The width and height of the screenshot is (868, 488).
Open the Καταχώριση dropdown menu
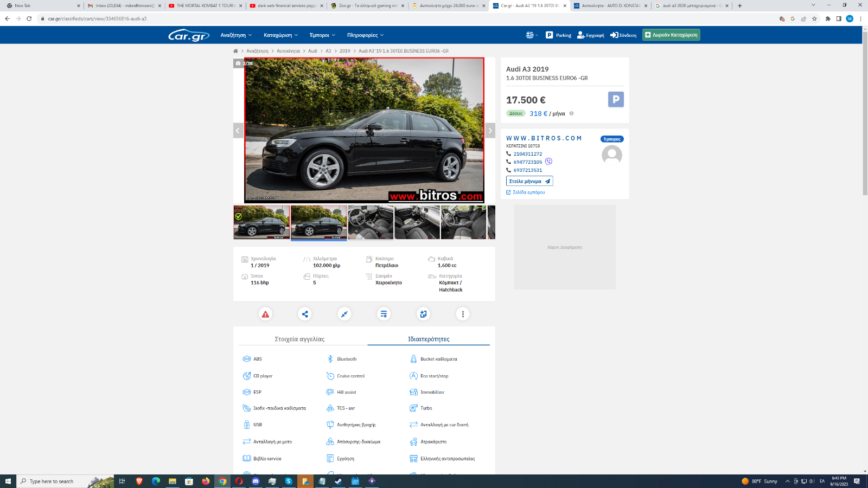coord(280,35)
